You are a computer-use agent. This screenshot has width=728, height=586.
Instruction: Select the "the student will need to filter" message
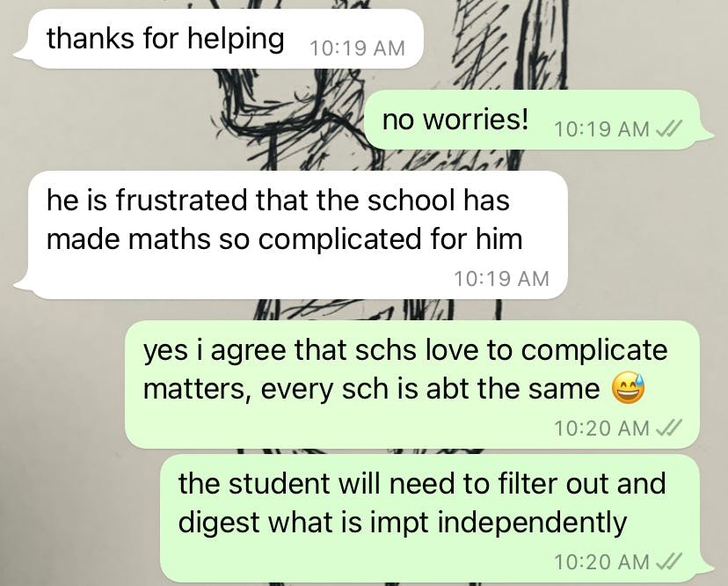pos(436,518)
